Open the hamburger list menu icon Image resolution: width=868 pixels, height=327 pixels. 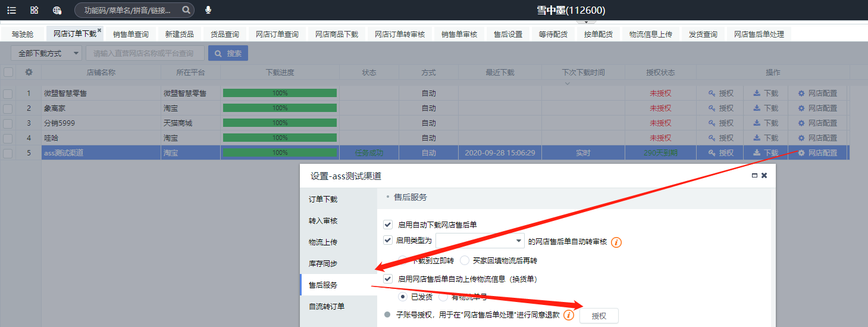[11, 10]
